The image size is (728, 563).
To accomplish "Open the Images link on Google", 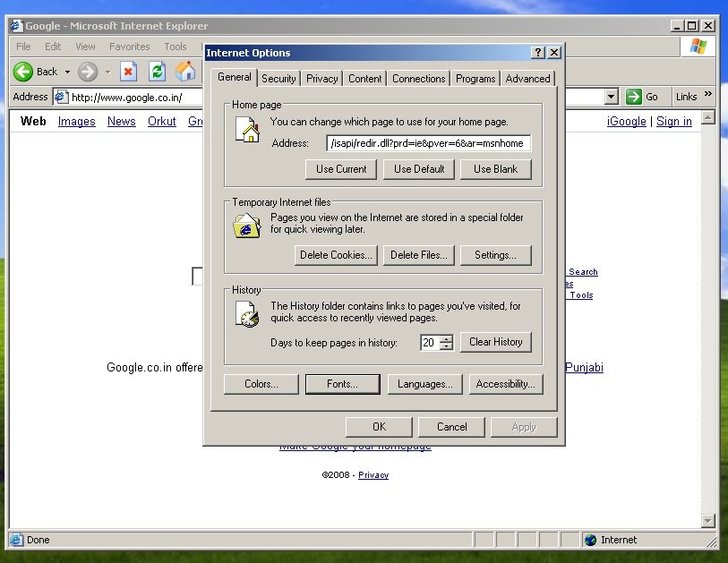I will (x=77, y=121).
